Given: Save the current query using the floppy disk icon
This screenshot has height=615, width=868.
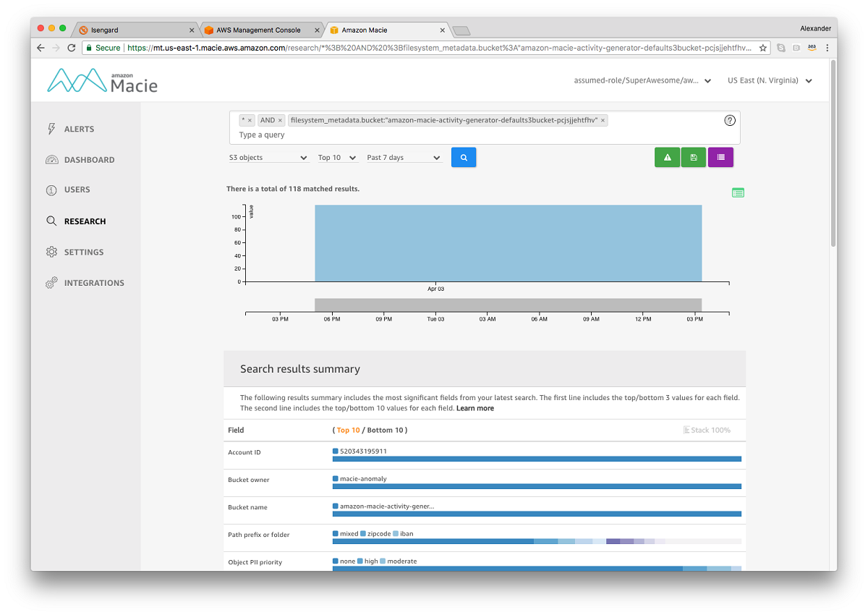Looking at the screenshot, I should (694, 157).
